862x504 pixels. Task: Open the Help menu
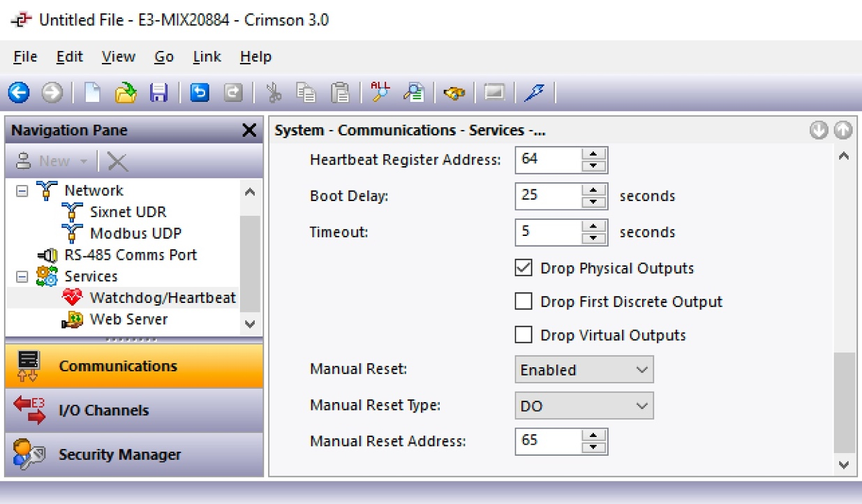[255, 57]
